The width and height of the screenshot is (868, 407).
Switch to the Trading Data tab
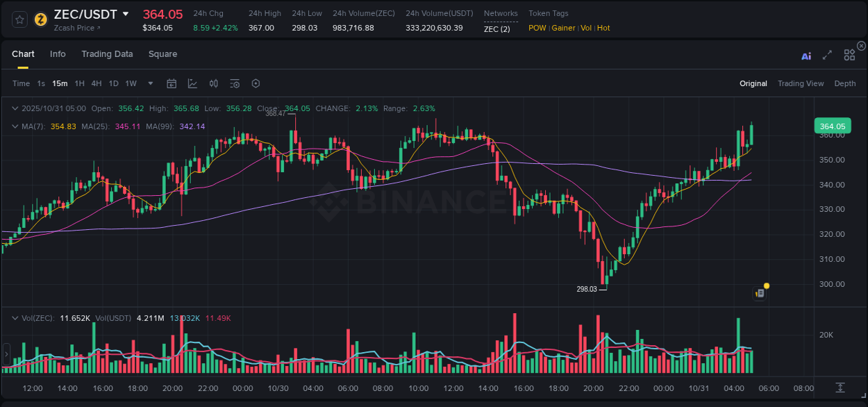[x=107, y=53]
